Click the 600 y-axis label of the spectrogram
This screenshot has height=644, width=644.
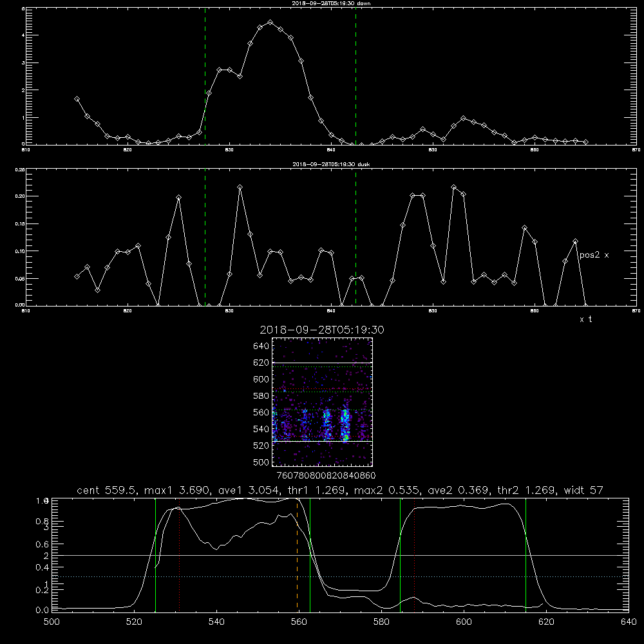(x=261, y=379)
